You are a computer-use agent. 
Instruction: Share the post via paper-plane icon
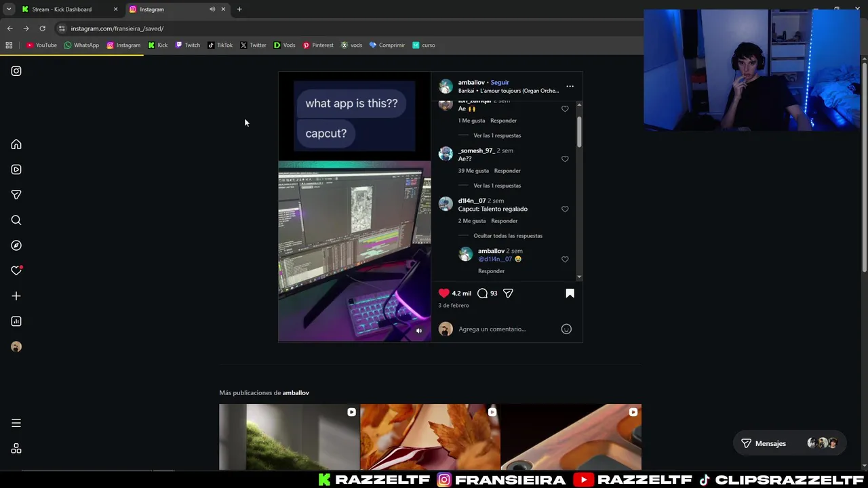coord(508,293)
